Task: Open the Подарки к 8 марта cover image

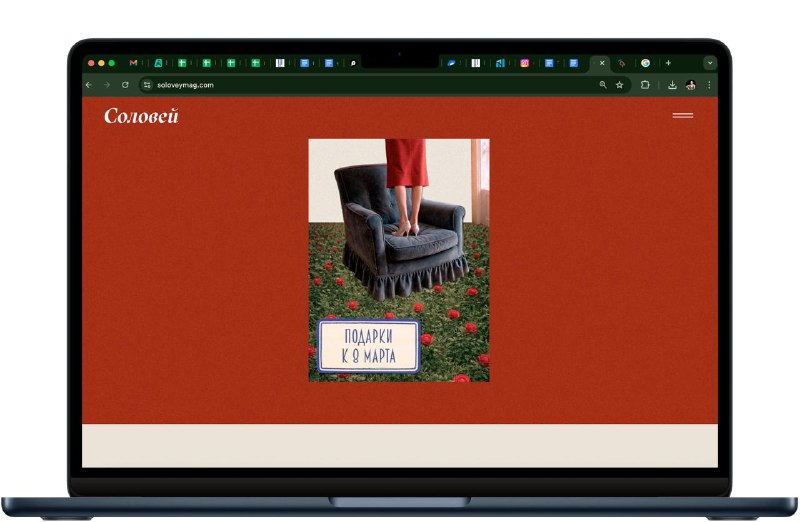Action: (x=399, y=260)
